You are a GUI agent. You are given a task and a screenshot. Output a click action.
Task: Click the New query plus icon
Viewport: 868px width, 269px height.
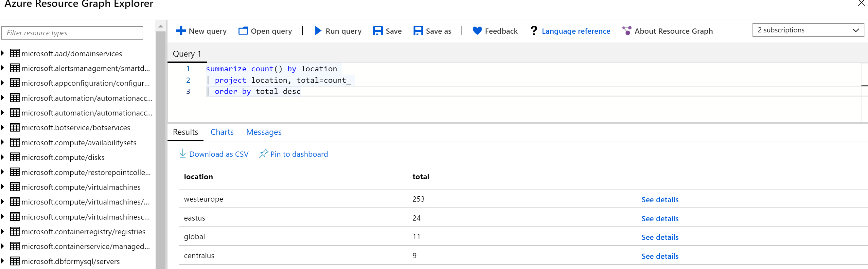tap(181, 31)
